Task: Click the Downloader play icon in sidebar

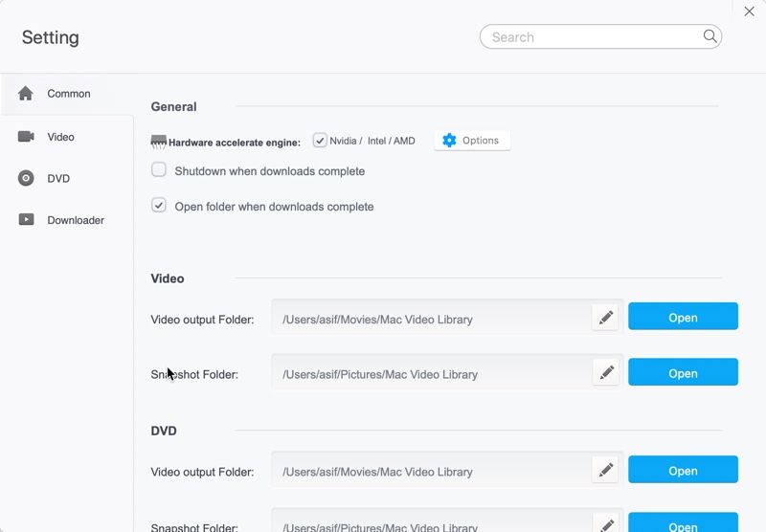Action: point(27,220)
